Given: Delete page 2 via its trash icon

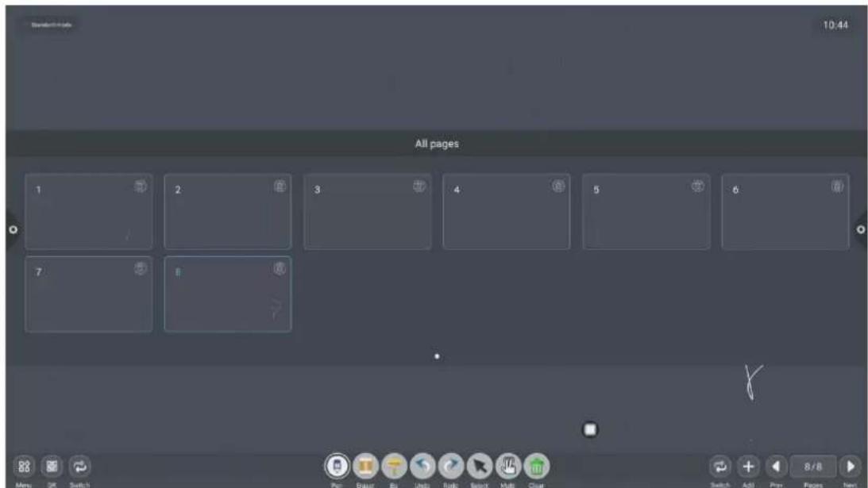Looking at the screenshot, I should pyautogui.click(x=280, y=186).
